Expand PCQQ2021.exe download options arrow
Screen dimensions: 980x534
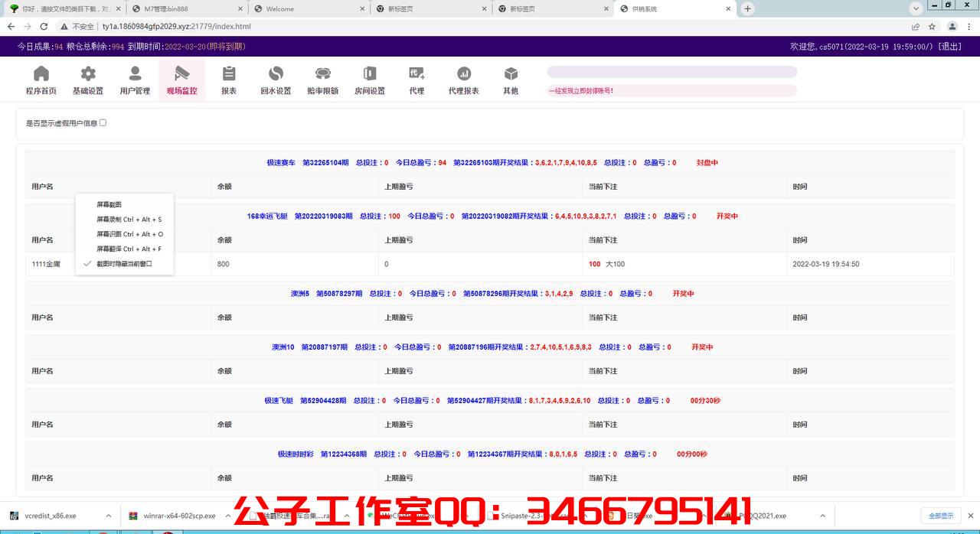tap(822, 516)
